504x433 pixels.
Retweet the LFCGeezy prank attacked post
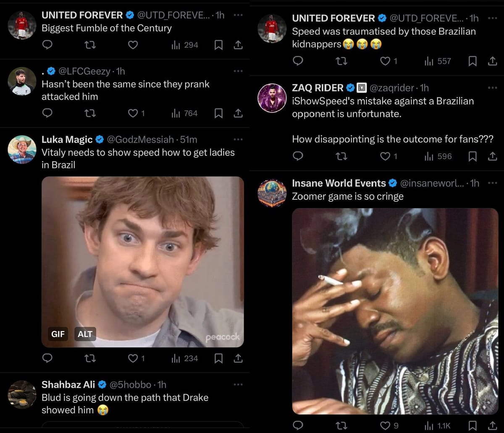pos(90,113)
